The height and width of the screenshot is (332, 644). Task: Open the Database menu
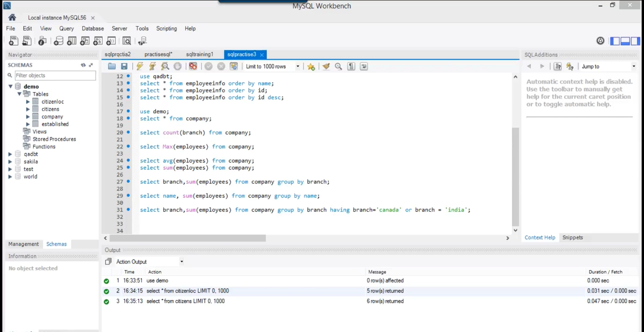pyautogui.click(x=93, y=29)
